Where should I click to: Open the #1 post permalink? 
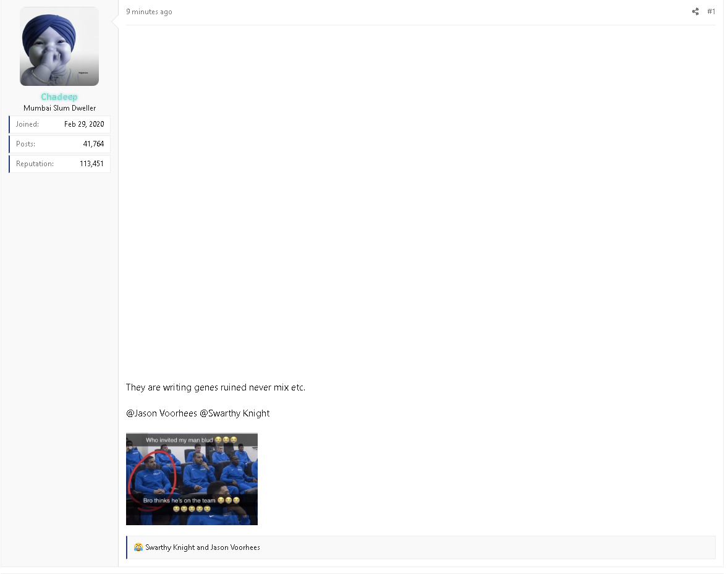tap(711, 12)
